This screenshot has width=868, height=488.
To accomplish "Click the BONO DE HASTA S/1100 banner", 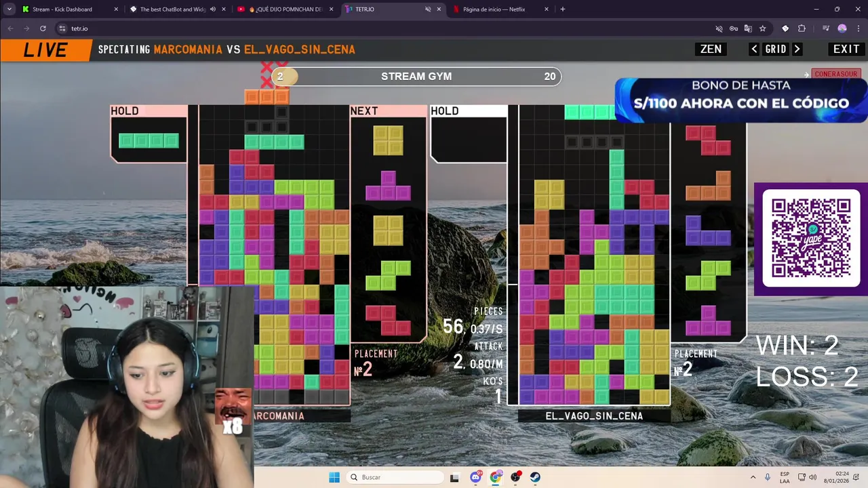I will (x=741, y=100).
